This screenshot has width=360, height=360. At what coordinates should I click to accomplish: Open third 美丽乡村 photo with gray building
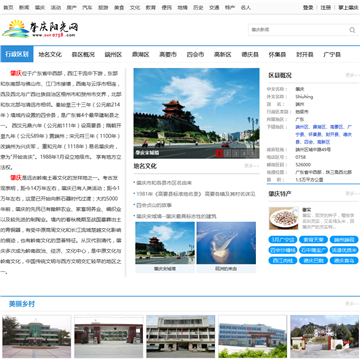pyautogui.click(x=181, y=337)
